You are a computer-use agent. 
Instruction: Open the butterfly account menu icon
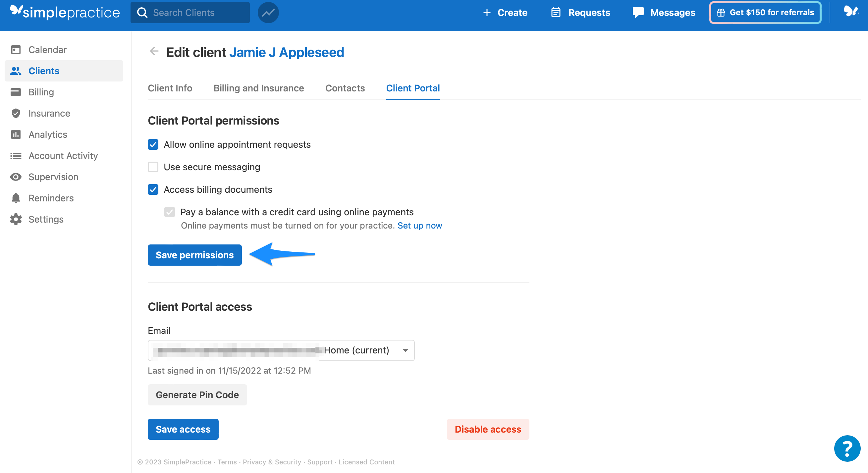[850, 12]
